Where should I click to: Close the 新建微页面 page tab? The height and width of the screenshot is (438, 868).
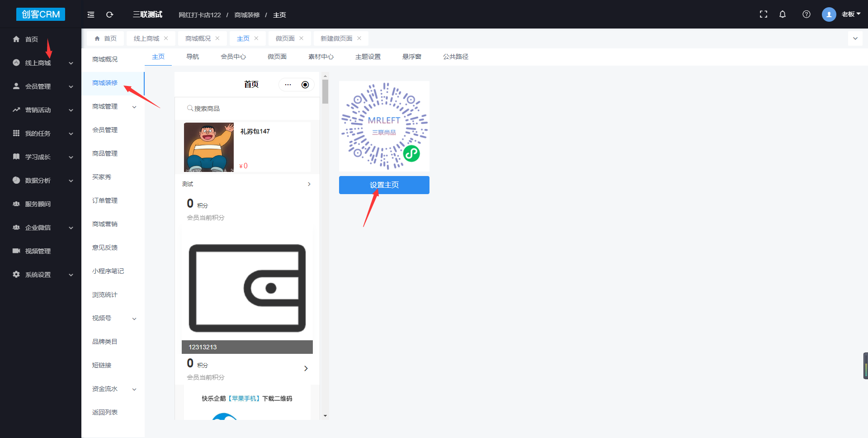[x=359, y=38]
